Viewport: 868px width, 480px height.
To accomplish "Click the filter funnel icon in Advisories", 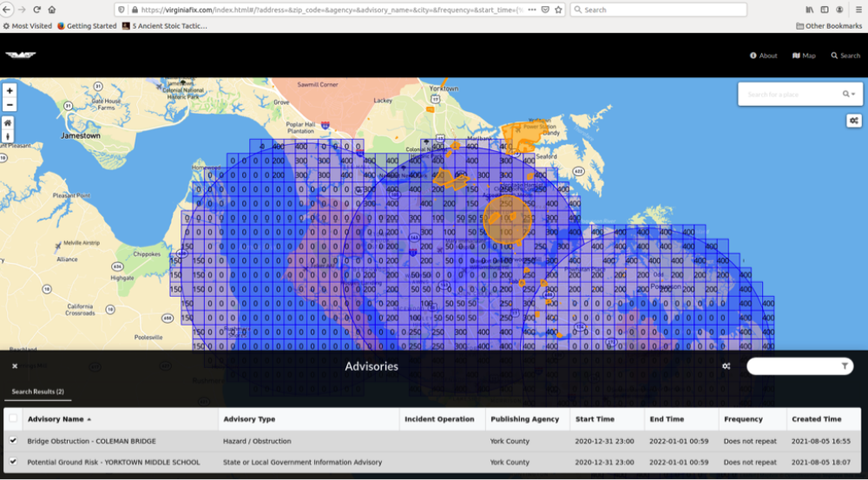I will (x=845, y=366).
